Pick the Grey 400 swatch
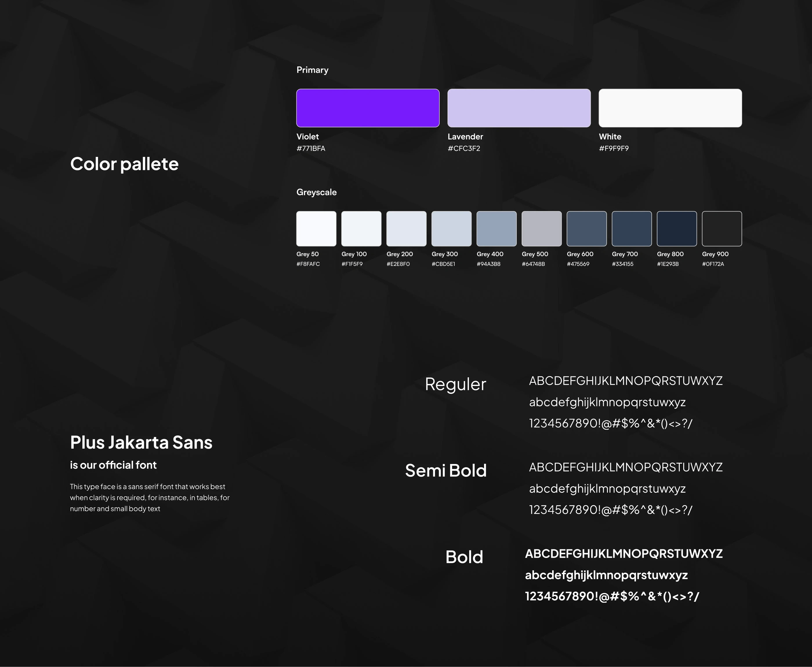The image size is (812, 667). pyautogui.click(x=497, y=229)
